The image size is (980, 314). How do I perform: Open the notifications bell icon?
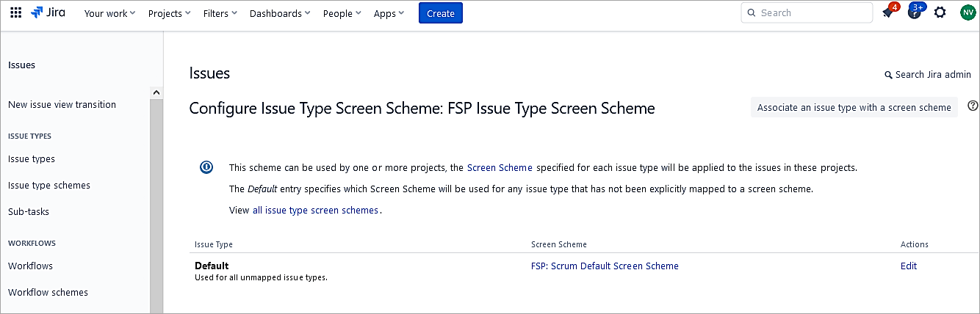click(x=888, y=13)
